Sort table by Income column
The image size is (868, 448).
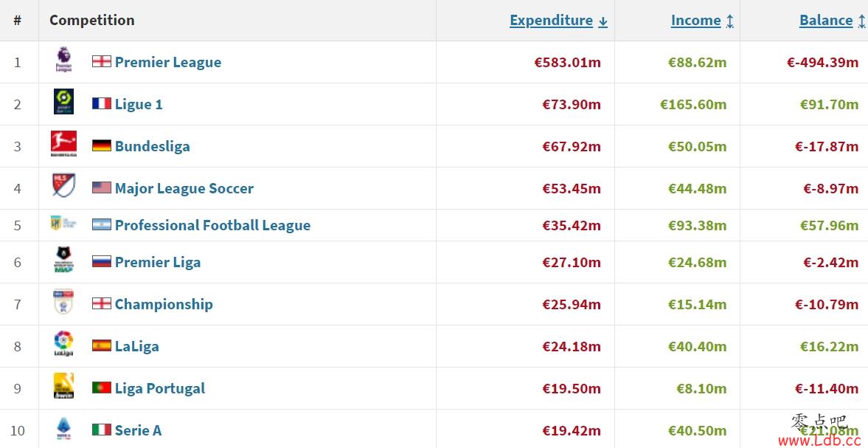(x=702, y=21)
